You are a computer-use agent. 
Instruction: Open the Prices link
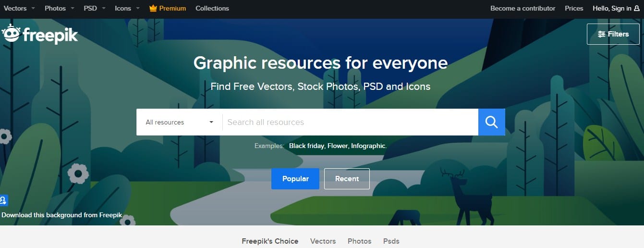[x=574, y=8]
